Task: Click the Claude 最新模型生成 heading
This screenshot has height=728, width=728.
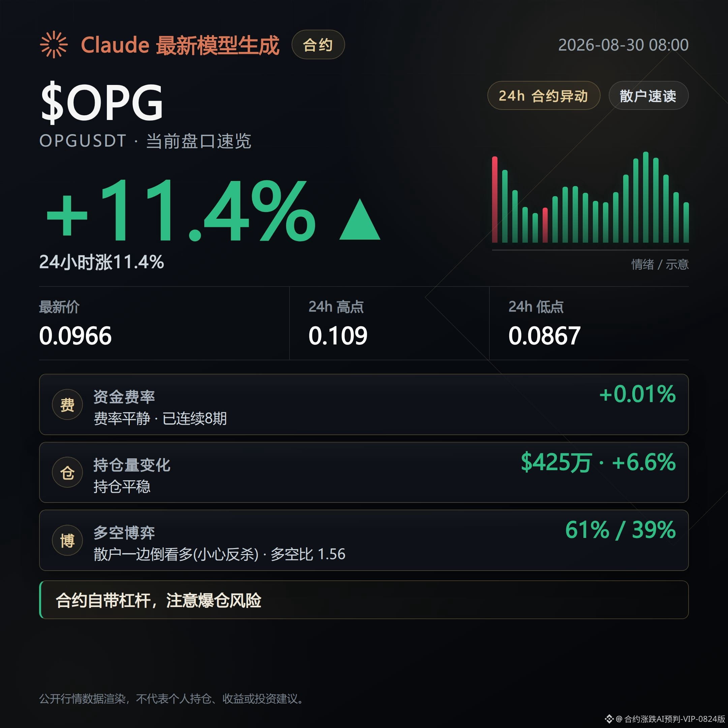Action: 180,45
